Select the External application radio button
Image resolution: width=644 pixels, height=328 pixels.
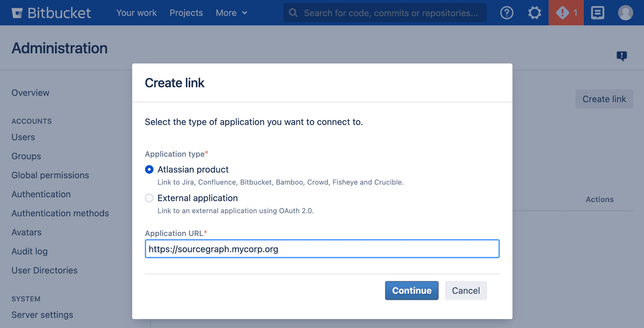pos(149,198)
